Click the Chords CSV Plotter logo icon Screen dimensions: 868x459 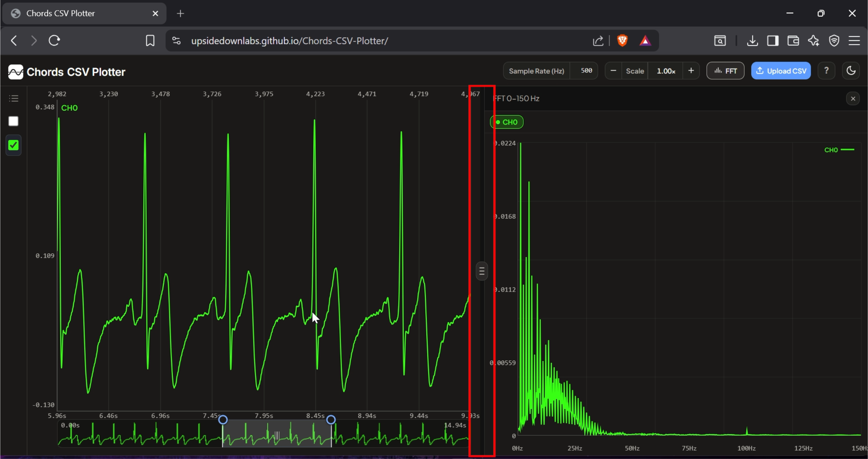pos(15,72)
